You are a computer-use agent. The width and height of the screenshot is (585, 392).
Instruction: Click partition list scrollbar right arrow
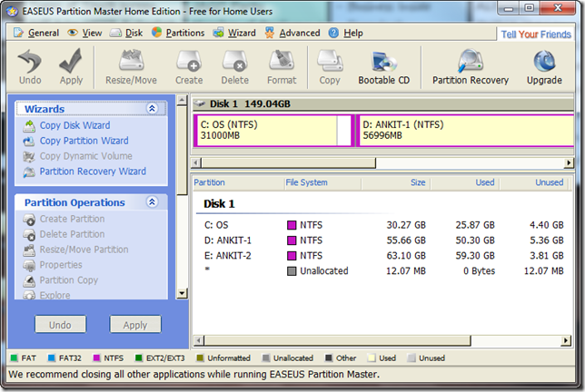(566, 340)
